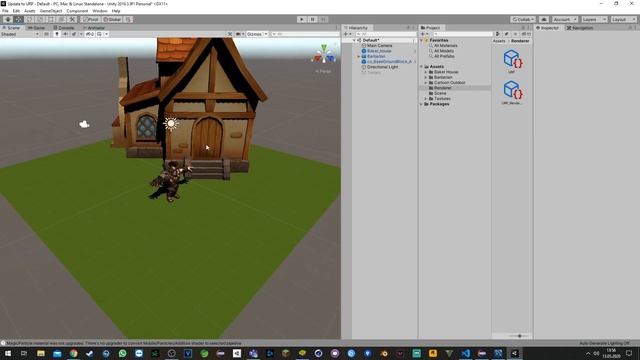
Task: Open the GameObject menu
Action: [x=51, y=11]
